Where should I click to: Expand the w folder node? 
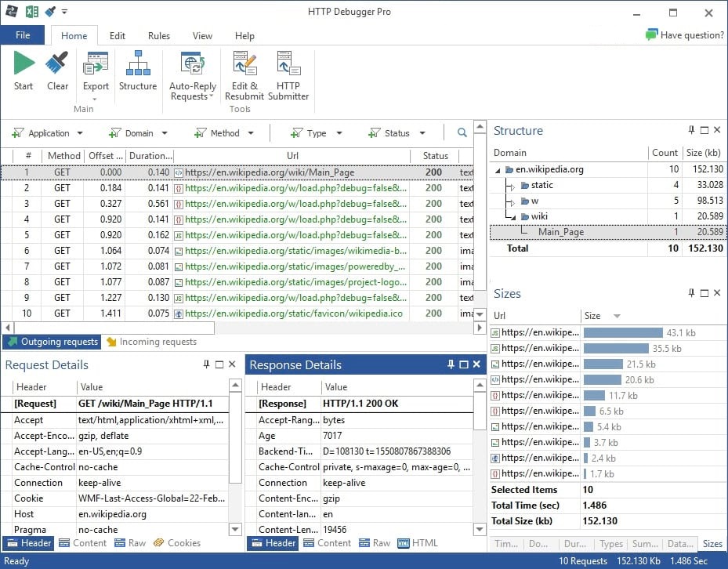(512, 202)
